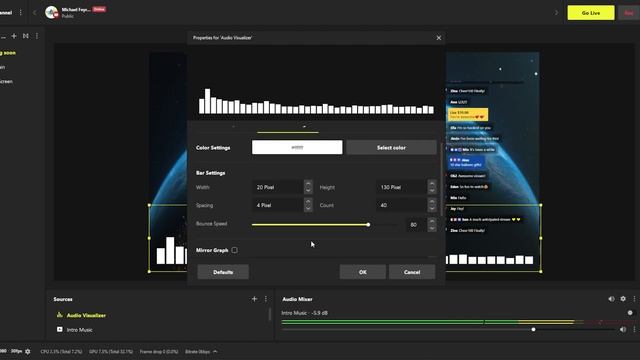The image size is (640, 360).
Task: Click the Audio Mixer header speaker icon
Action: (611, 299)
